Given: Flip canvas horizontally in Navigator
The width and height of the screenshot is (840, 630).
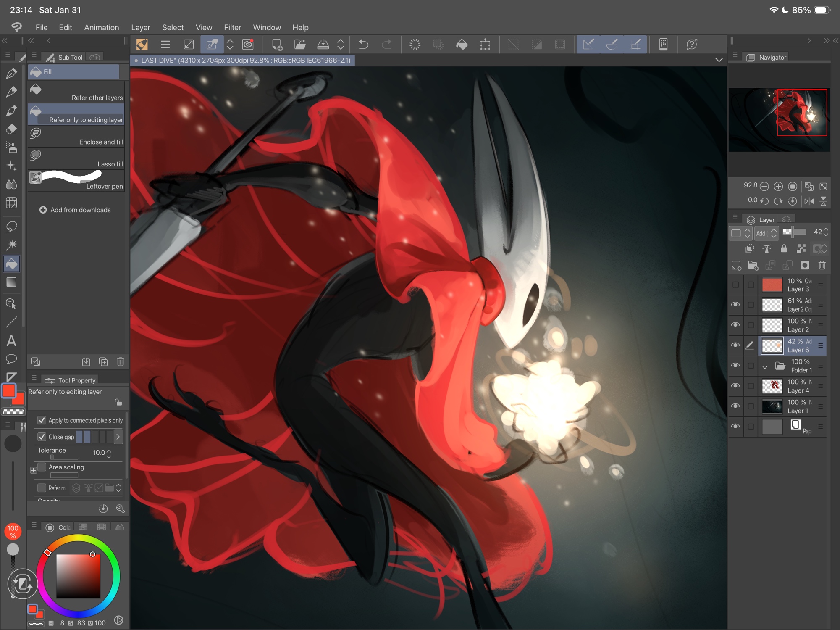Looking at the screenshot, I should [809, 201].
